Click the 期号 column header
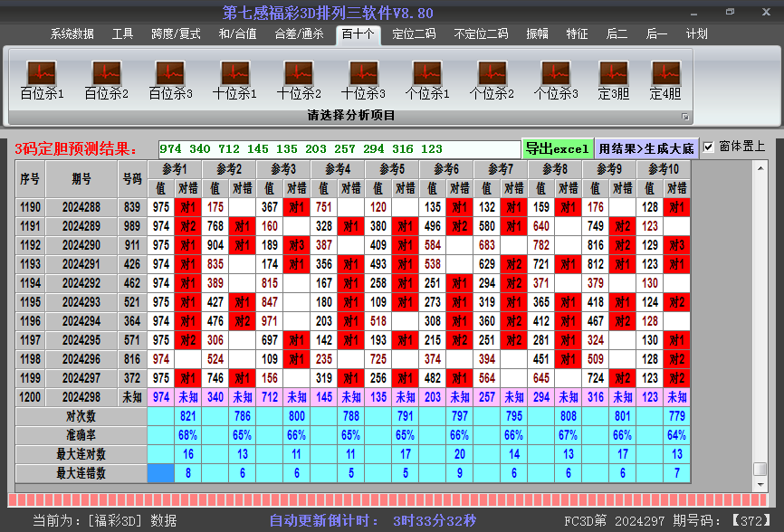Screen dimensions: 784x532 pyautogui.click(x=81, y=179)
